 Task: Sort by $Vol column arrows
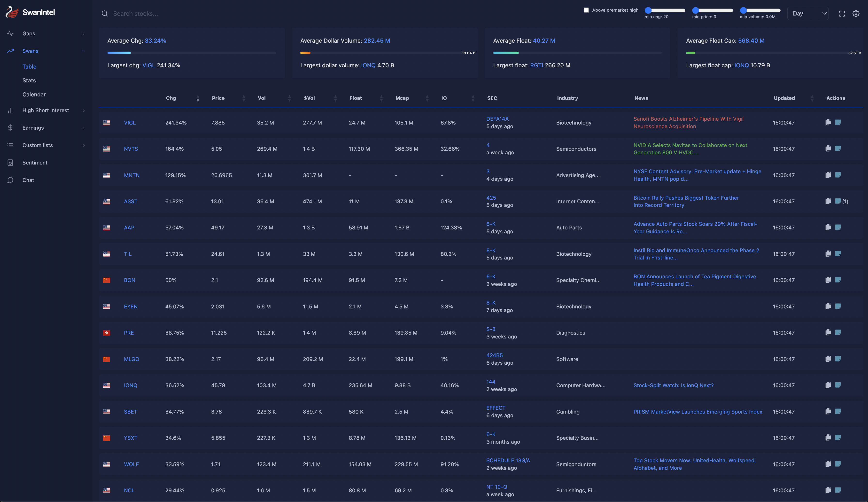pyautogui.click(x=335, y=99)
